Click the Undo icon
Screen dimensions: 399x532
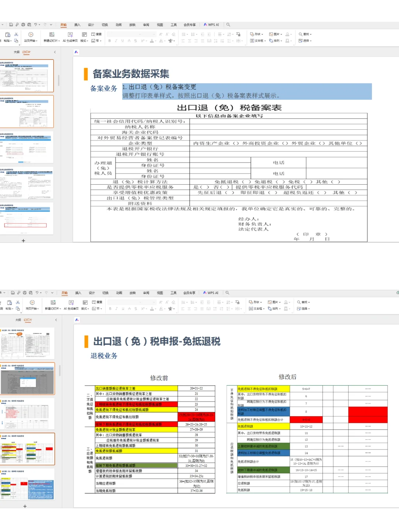(x=35, y=24)
